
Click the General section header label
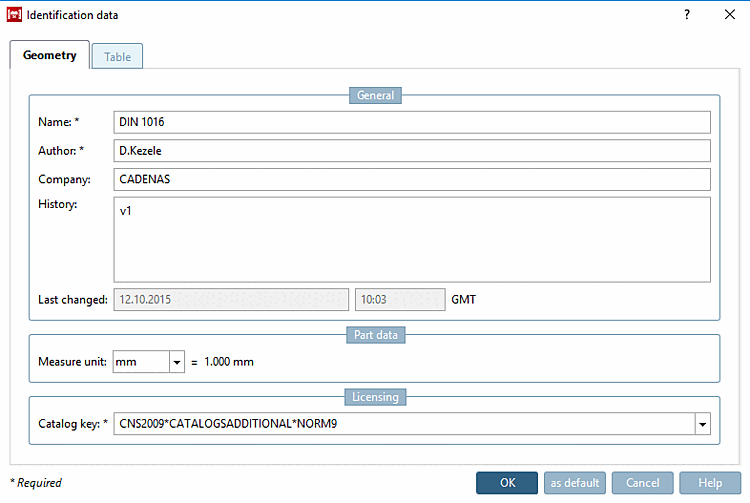click(375, 95)
